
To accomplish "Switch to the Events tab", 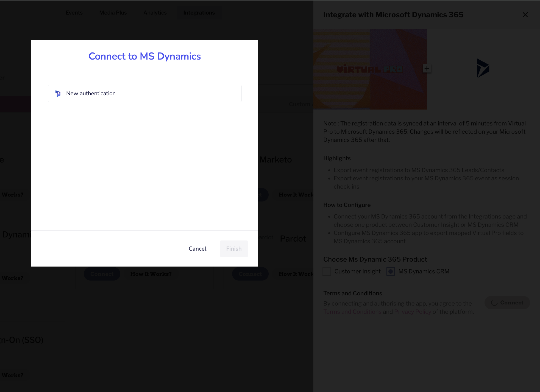I will tap(74, 13).
